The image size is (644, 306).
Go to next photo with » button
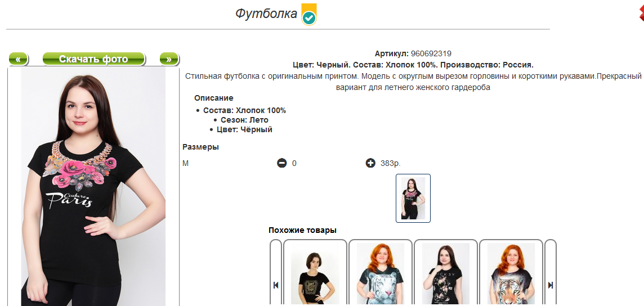pyautogui.click(x=169, y=59)
